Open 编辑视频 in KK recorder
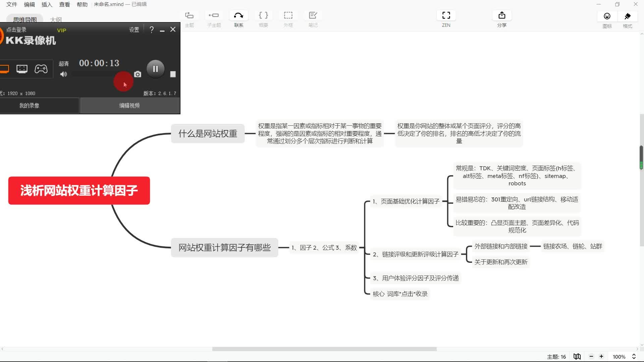Image resolution: width=644 pixels, height=362 pixels. click(129, 106)
